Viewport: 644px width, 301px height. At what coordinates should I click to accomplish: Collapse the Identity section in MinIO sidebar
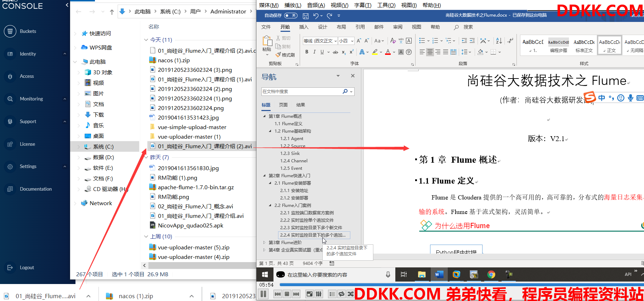[x=64, y=54]
